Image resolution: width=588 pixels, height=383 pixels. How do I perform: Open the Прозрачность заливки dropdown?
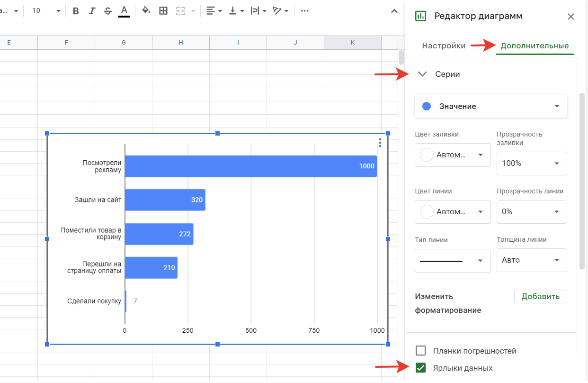[x=531, y=164]
